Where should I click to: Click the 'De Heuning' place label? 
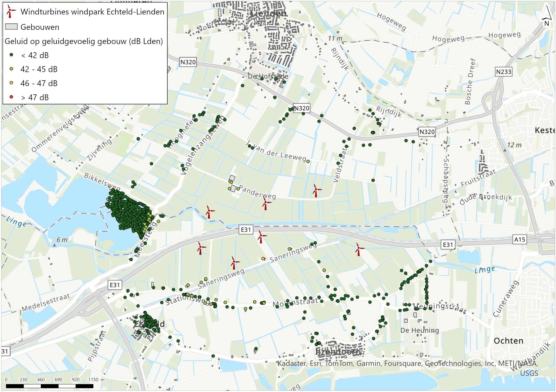tap(419, 330)
